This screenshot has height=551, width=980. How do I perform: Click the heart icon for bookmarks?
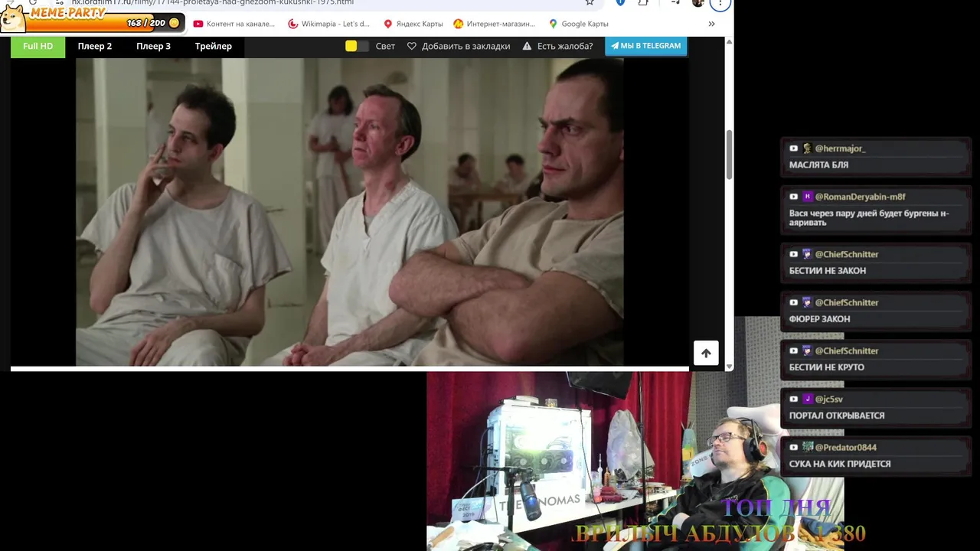click(x=412, y=46)
